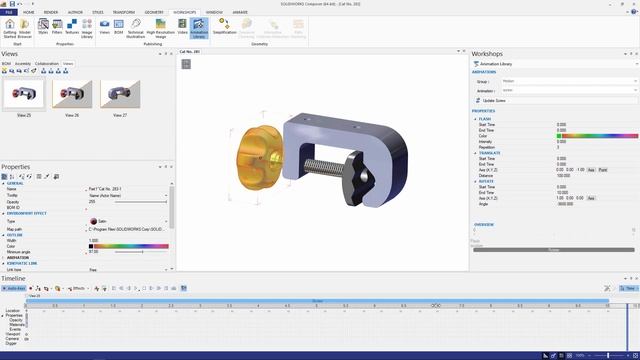The image size is (640, 360).
Task: Click the Play button in Timeline toolbar
Action: pos(137,288)
